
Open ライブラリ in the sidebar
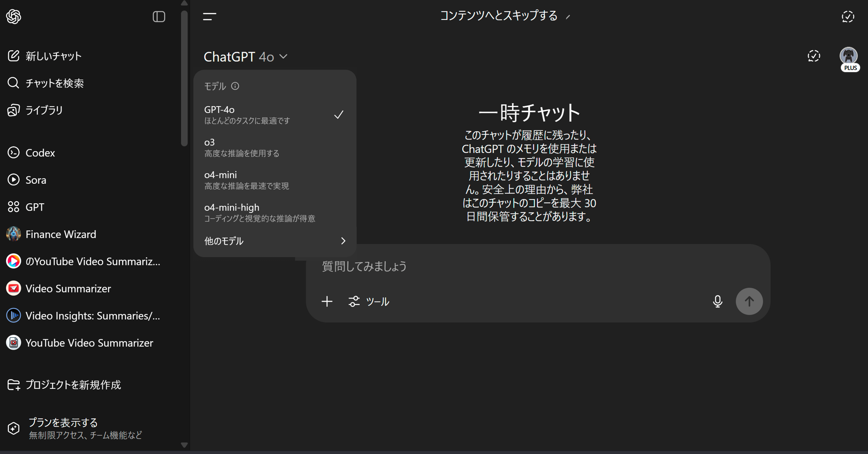pyautogui.click(x=44, y=110)
